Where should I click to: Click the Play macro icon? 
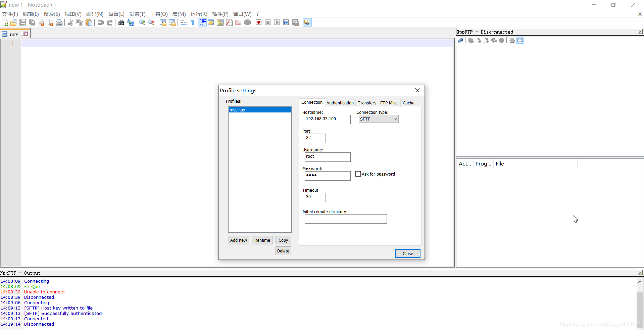(x=277, y=22)
